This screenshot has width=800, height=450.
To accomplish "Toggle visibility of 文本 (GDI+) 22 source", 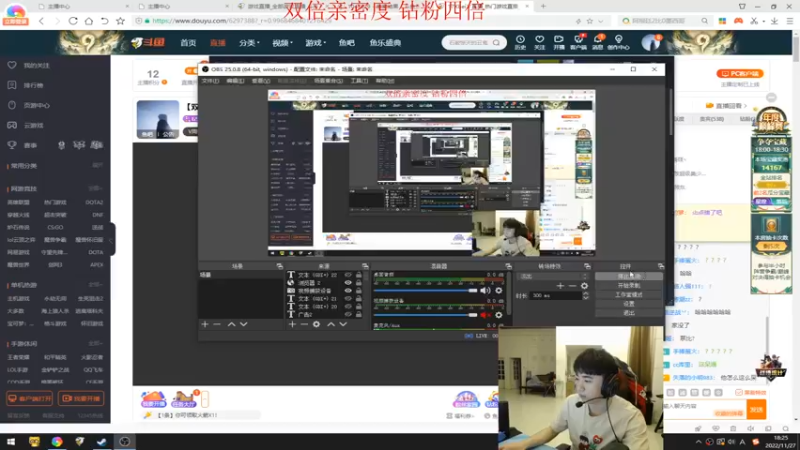I will point(348,275).
